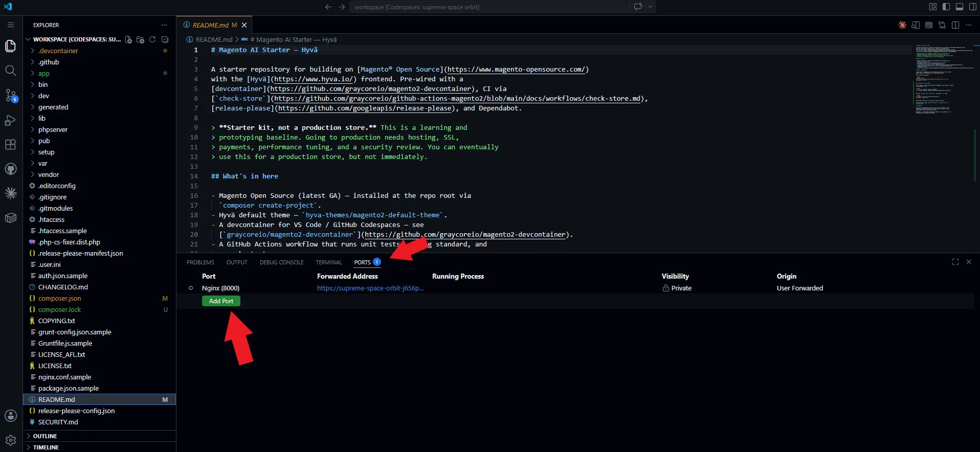Close the bottom panel
Viewport: 980px width, 452px height.
pos(969,262)
